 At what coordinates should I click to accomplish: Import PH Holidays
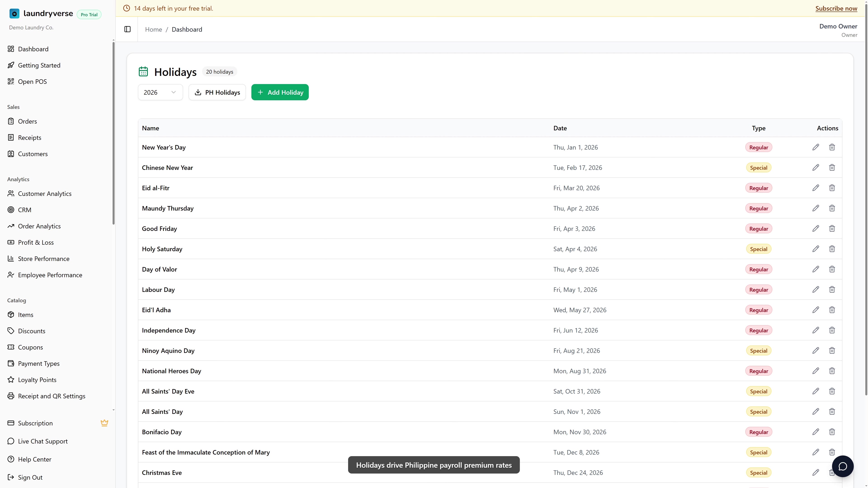pos(217,92)
